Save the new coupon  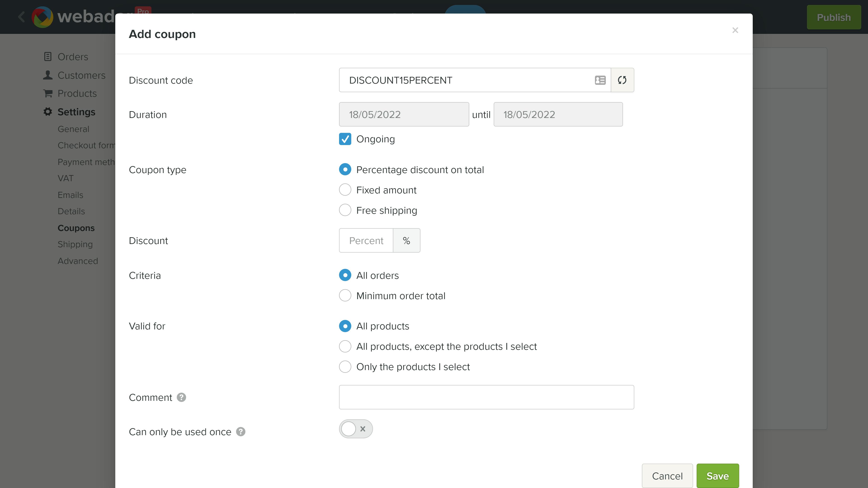coord(717,476)
